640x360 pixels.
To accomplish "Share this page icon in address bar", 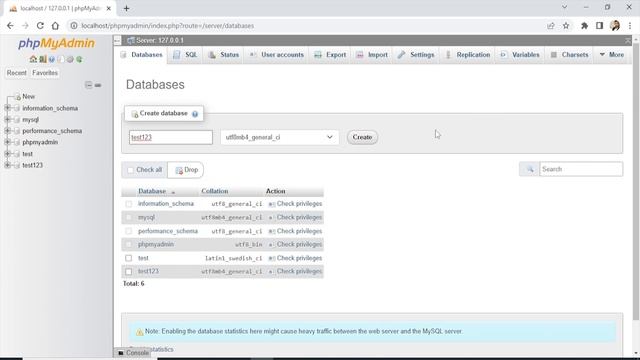I will 551,26.
